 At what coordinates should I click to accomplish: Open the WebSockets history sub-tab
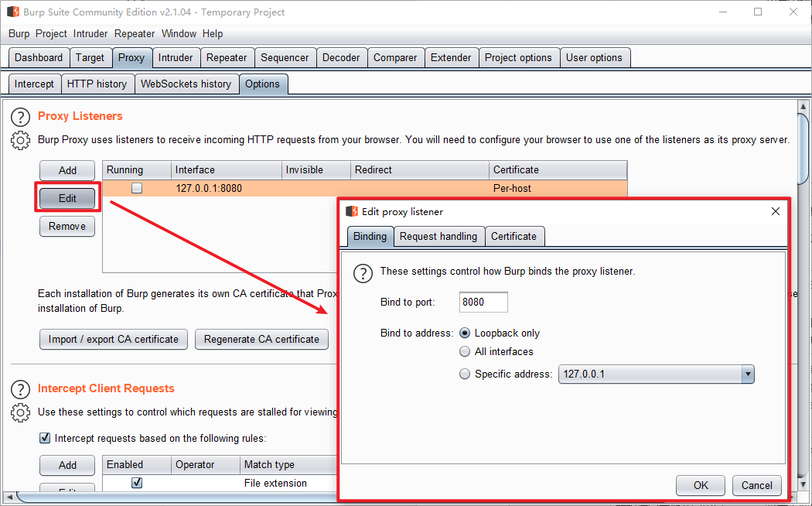186,84
